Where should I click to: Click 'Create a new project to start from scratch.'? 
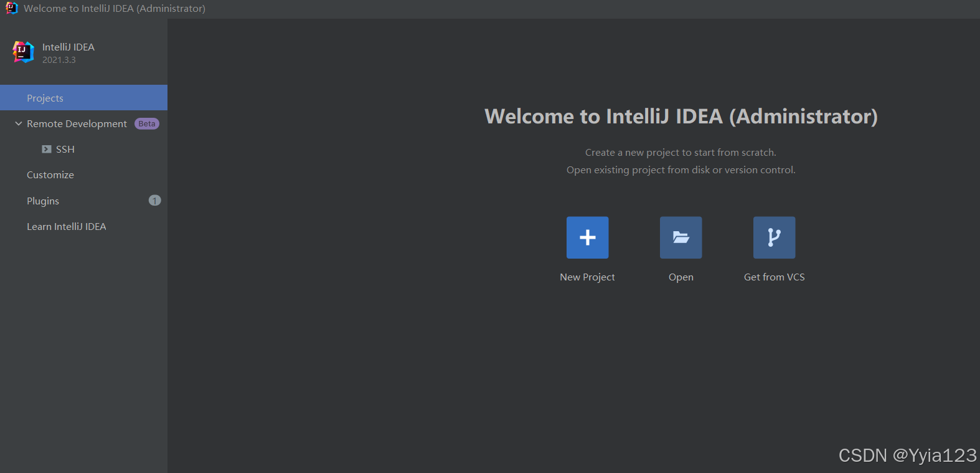point(681,153)
